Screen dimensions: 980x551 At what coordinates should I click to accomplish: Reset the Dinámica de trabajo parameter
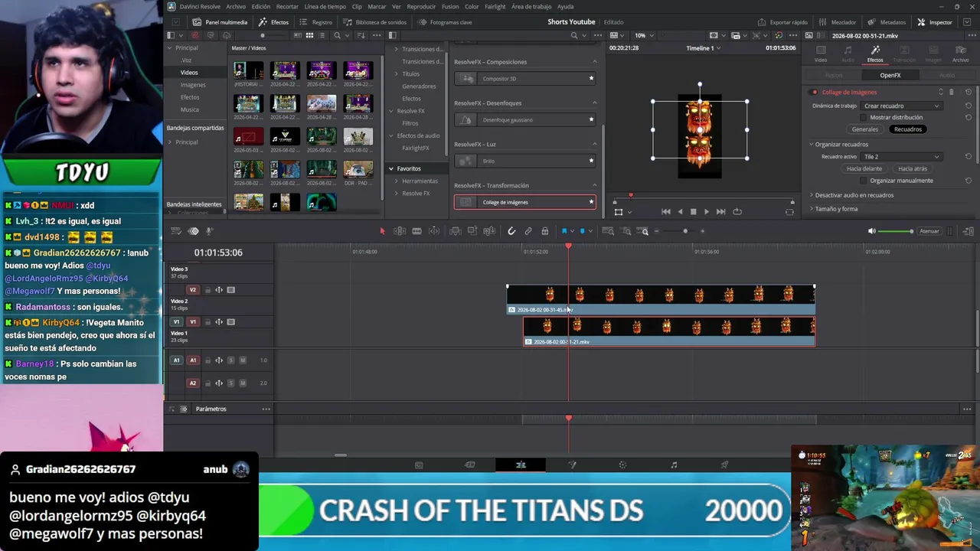coord(969,106)
